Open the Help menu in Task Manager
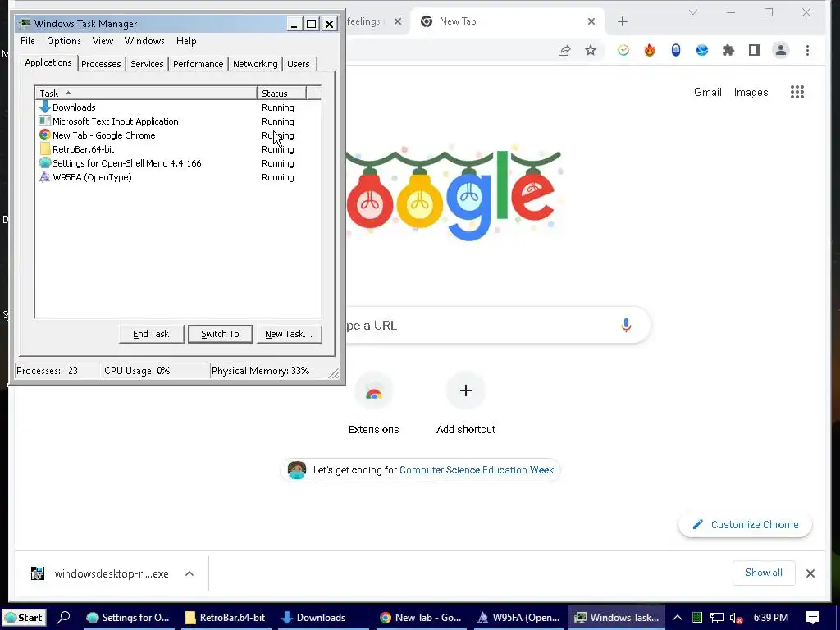 (186, 41)
